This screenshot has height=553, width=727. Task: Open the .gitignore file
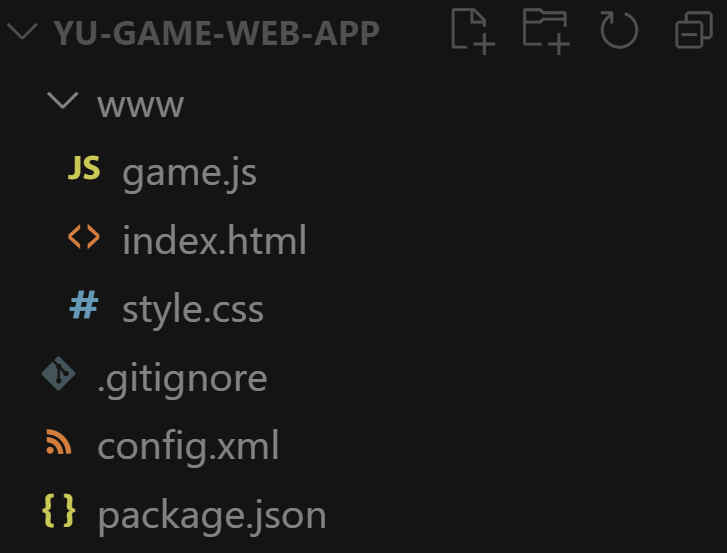pos(182,379)
